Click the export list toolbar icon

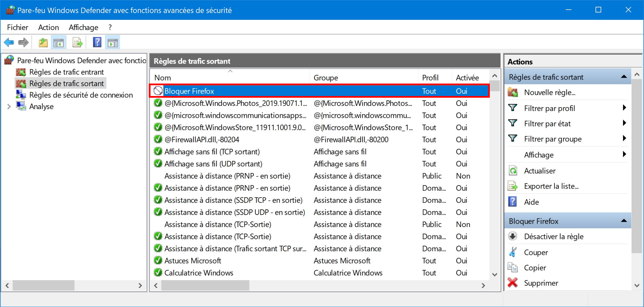78,43
